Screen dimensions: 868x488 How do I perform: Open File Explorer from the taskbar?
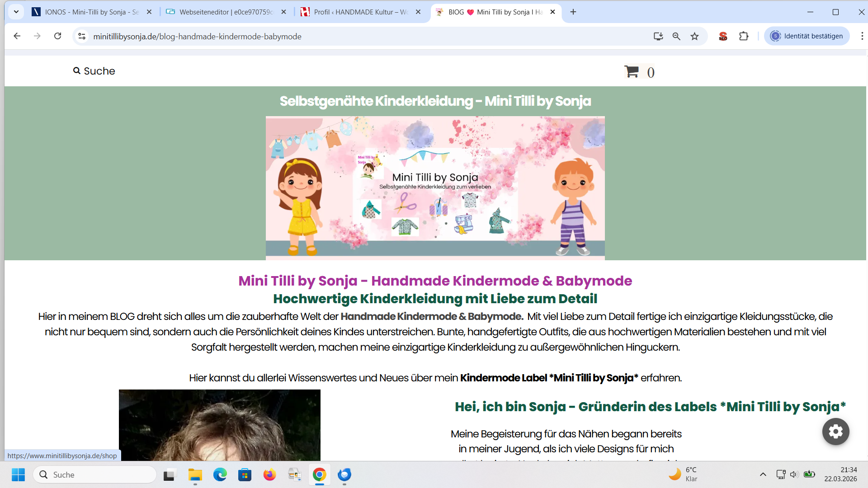(x=195, y=475)
